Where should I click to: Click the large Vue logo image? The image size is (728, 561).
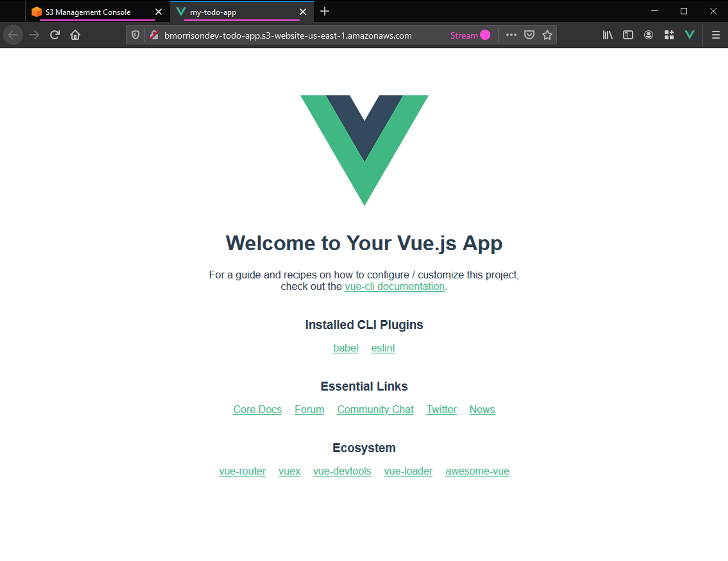[364, 150]
